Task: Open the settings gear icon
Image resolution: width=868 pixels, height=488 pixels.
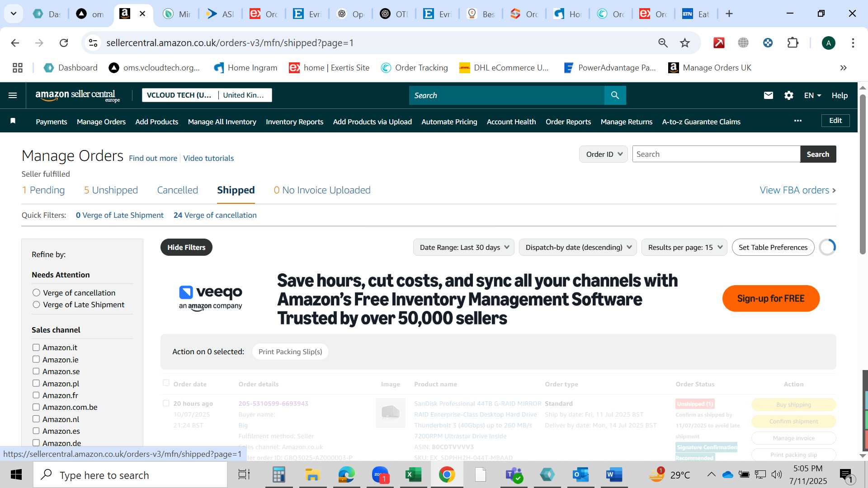Action: click(788, 95)
